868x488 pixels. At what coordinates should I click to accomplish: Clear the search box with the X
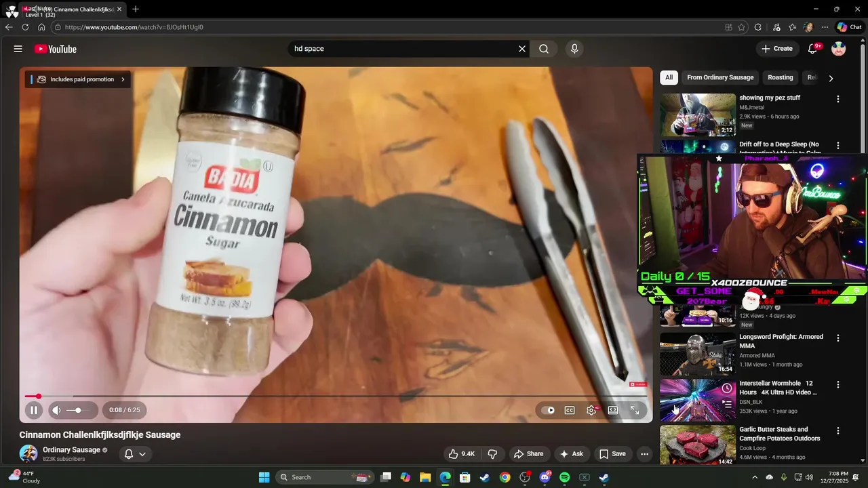pos(522,49)
